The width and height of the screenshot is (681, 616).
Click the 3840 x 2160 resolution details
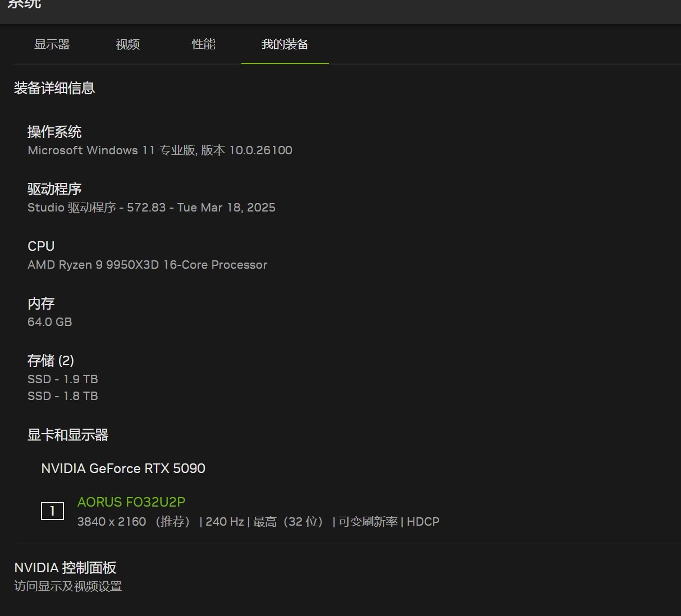pyautogui.click(x=258, y=522)
